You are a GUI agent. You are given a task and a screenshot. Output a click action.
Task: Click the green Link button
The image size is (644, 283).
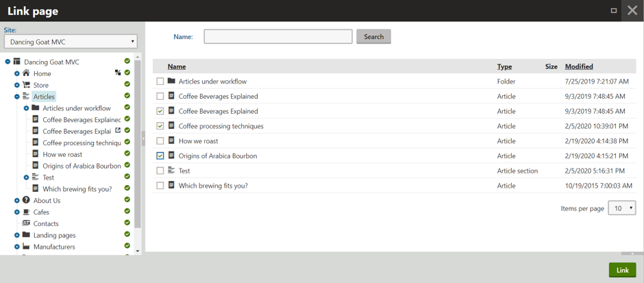622,270
